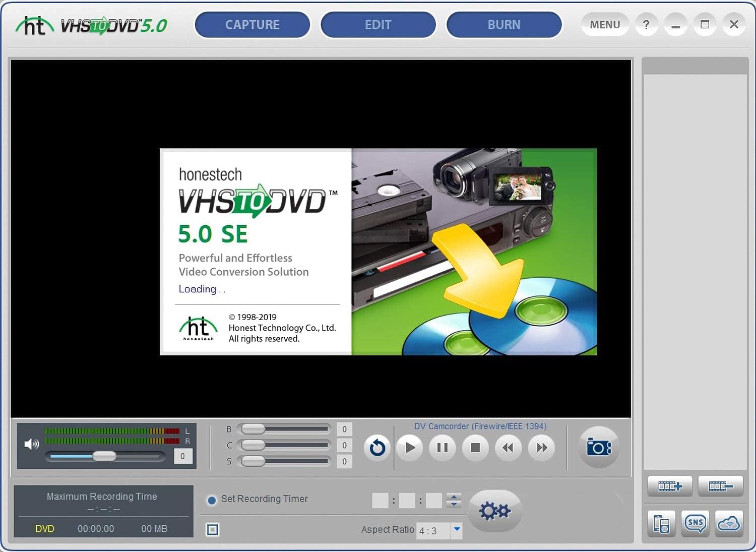
Task: Open the SNS sharing icon
Action: [x=695, y=524]
